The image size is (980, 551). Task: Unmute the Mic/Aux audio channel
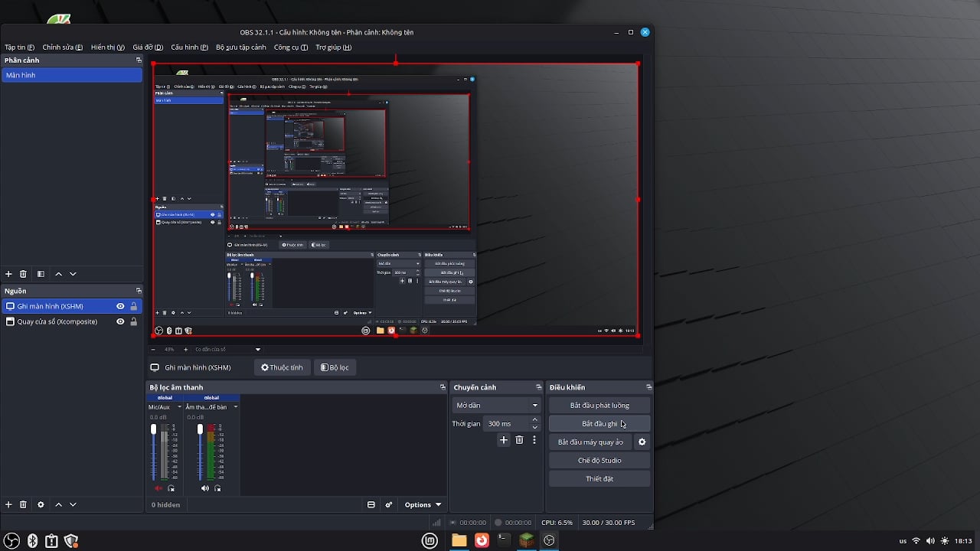pos(158,488)
